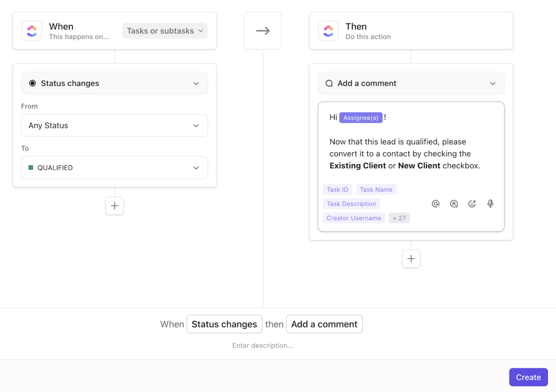The height and width of the screenshot is (392, 556).
Task: Click the Enter description field
Action: (263, 345)
